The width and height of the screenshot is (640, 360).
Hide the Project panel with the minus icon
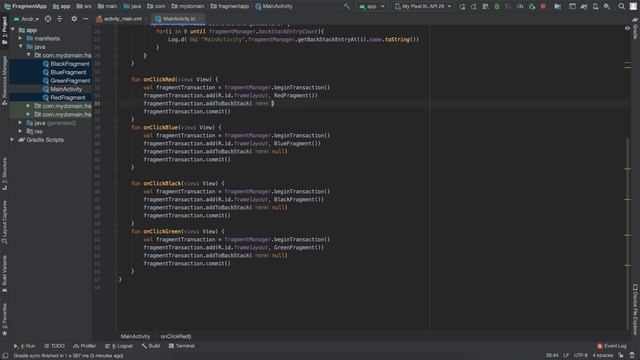[x=86, y=19]
